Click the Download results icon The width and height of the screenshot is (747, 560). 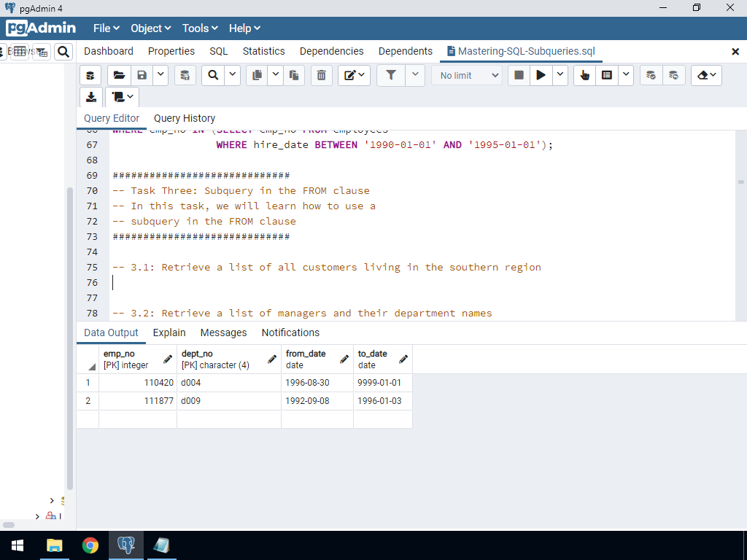(x=90, y=97)
